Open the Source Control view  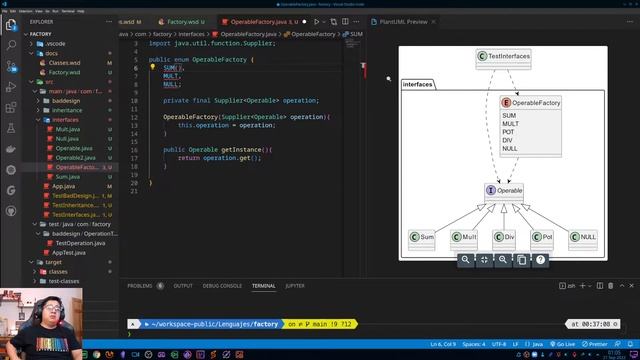point(11,66)
